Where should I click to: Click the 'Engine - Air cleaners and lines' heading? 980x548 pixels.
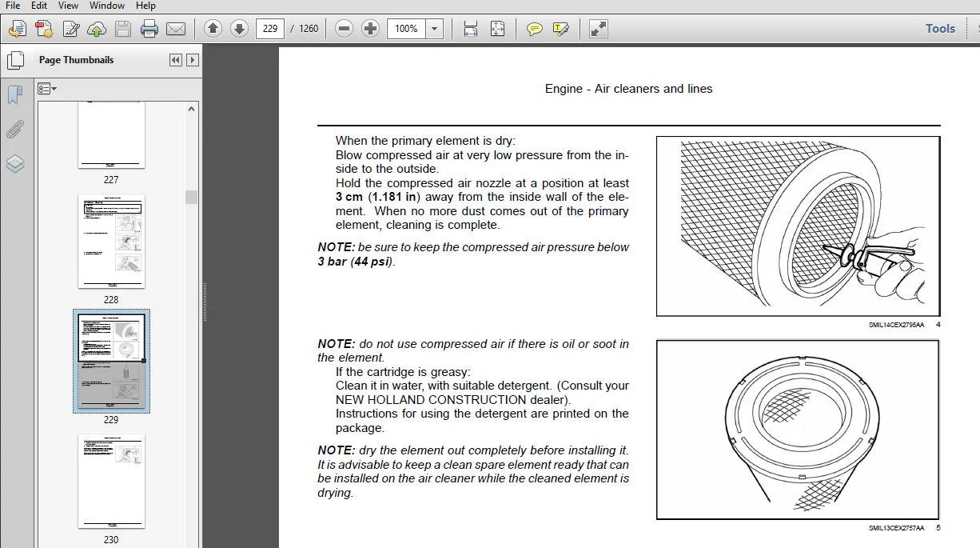point(628,89)
